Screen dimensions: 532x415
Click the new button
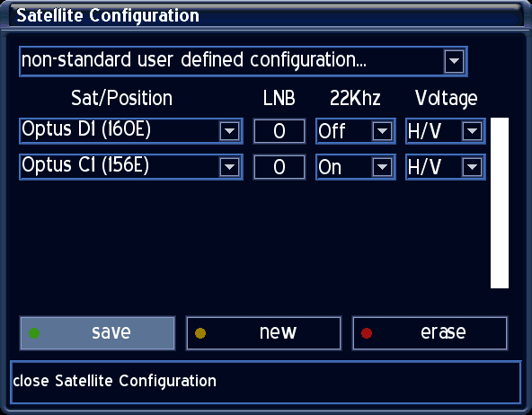tap(263, 333)
